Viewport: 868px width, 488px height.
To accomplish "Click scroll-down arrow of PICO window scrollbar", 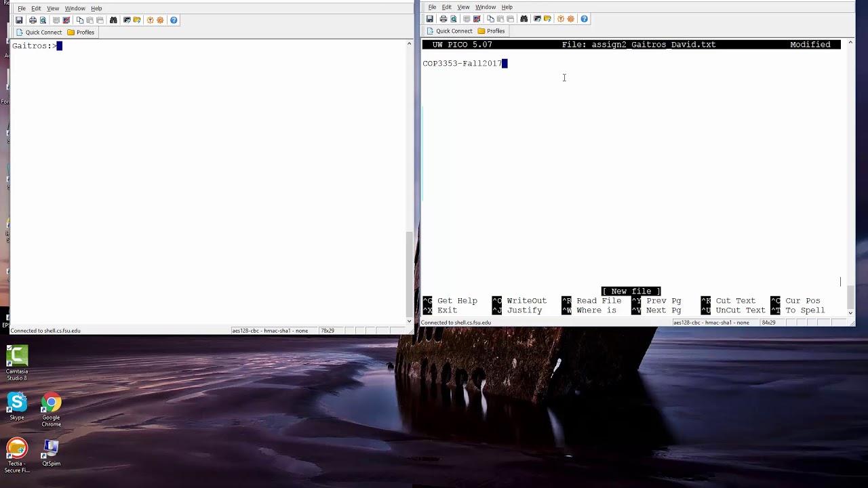I will coord(850,312).
